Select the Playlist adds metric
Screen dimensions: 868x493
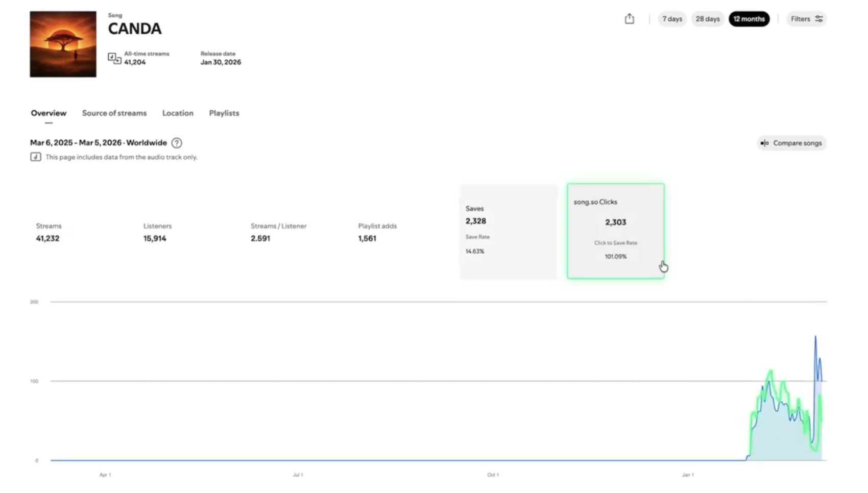(x=377, y=232)
